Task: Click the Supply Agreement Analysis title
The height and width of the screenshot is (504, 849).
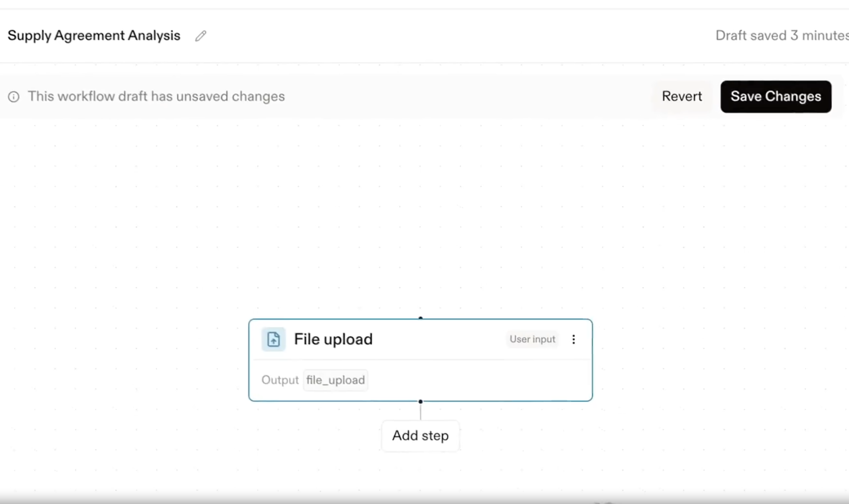Action: (x=94, y=36)
